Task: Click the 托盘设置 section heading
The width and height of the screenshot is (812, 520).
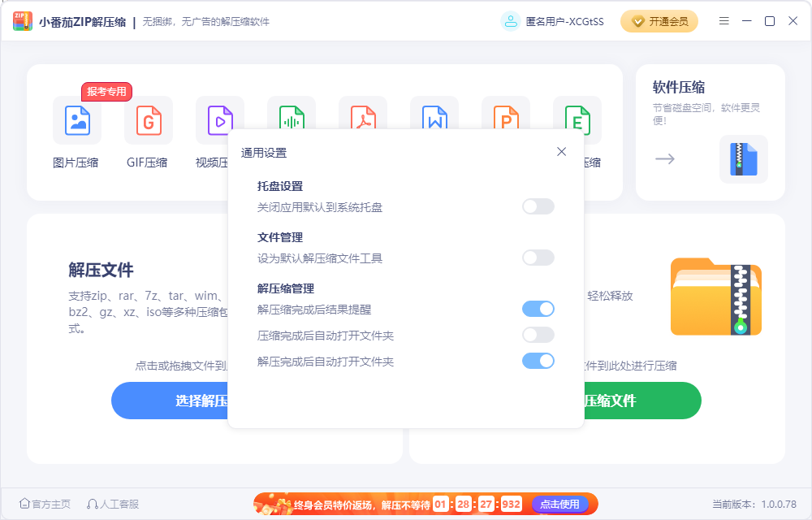Action: (280, 186)
